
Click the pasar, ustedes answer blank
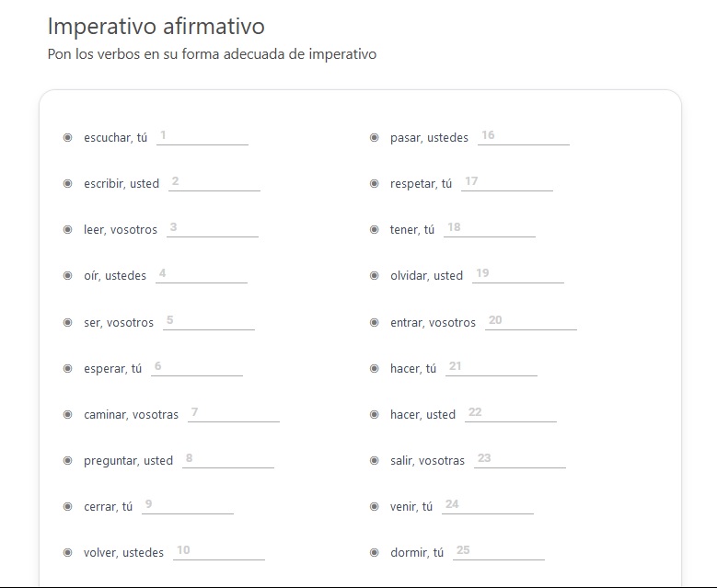(524, 137)
